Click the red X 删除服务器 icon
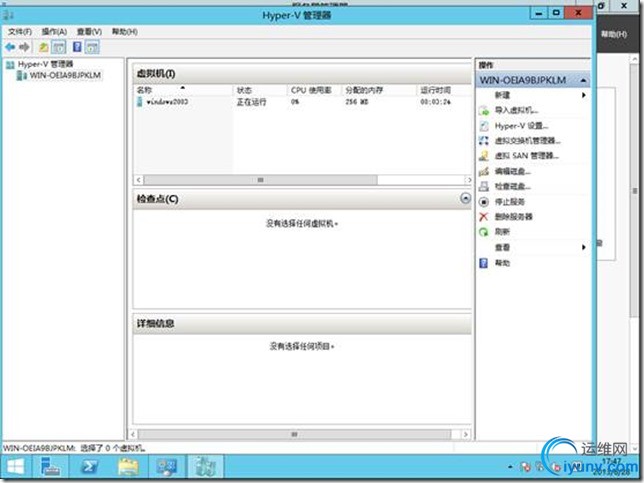 (484, 217)
